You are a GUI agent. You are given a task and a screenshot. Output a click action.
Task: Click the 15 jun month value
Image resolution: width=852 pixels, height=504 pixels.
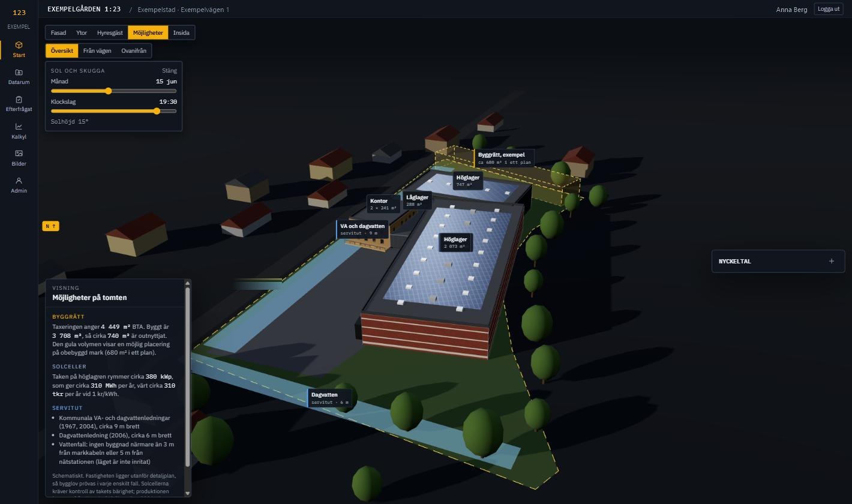pos(166,81)
